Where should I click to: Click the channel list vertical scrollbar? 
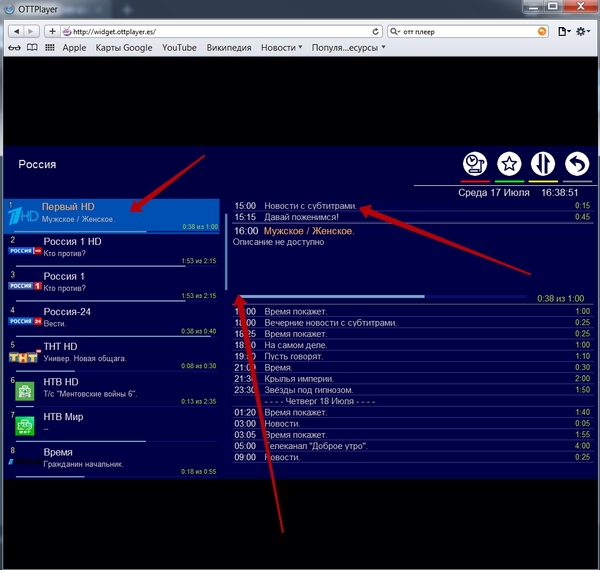pos(226,252)
